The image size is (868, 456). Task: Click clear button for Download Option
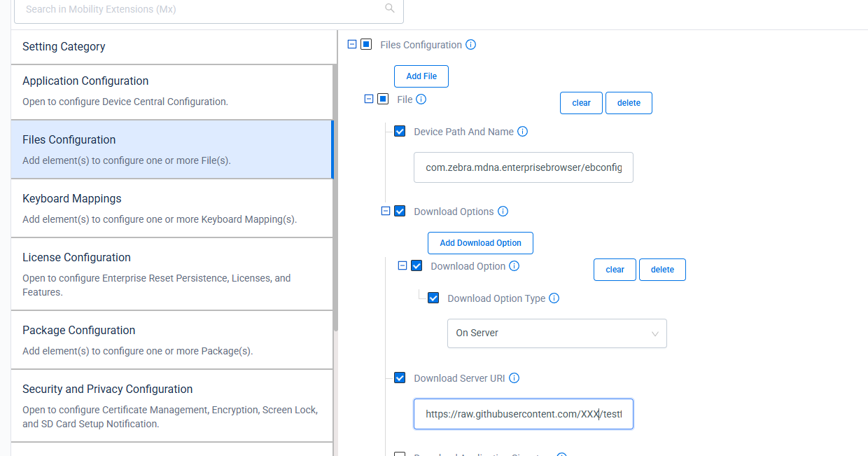pos(615,270)
